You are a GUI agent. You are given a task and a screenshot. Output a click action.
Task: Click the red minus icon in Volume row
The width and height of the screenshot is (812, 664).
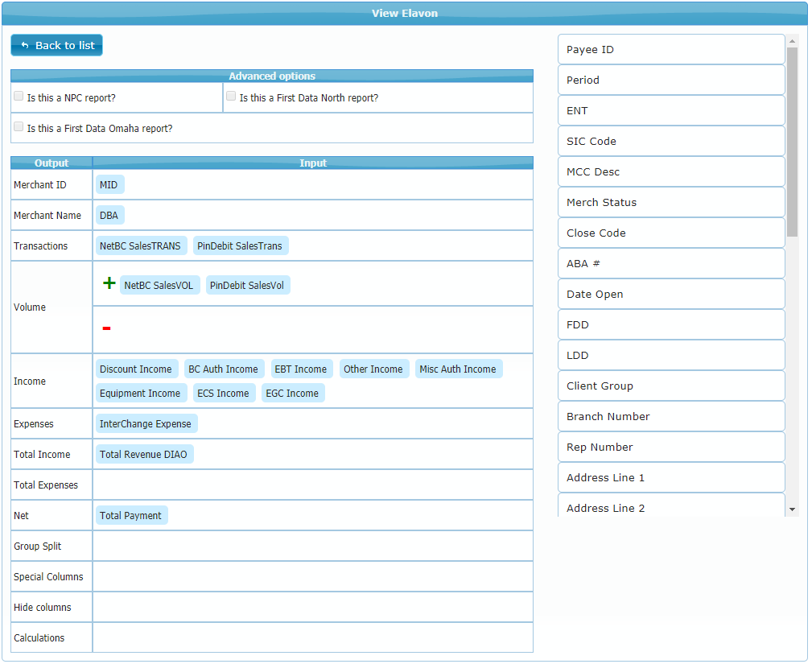click(x=107, y=328)
